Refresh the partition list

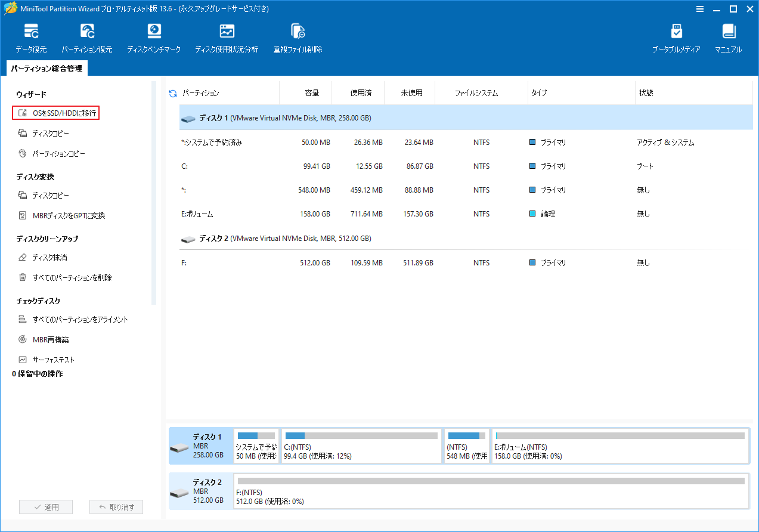click(x=172, y=92)
